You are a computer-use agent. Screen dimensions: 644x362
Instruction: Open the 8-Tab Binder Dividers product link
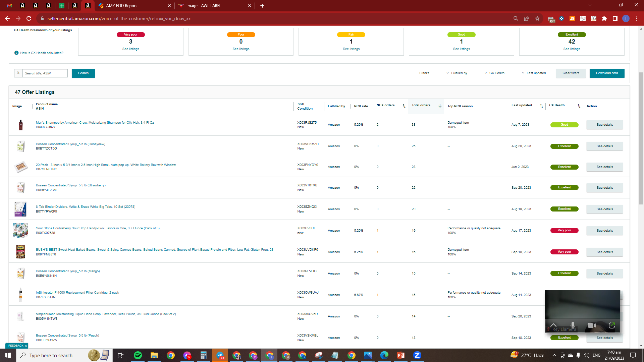pyautogui.click(x=86, y=207)
